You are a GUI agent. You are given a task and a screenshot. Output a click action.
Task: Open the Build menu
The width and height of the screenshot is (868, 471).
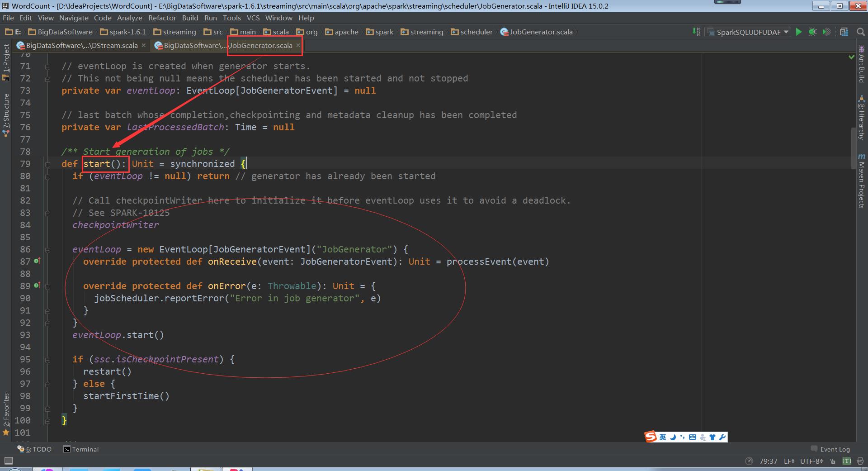190,18
